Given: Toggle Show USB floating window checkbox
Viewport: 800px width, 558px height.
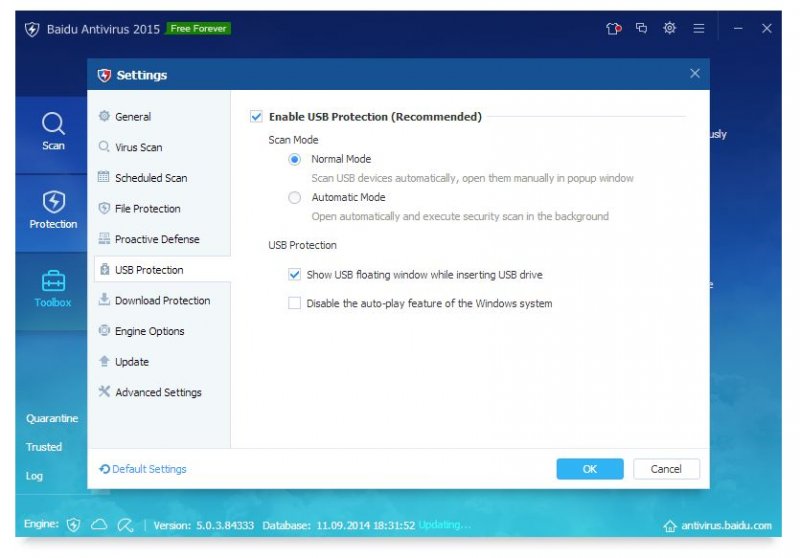Looking at the screenshot, I should (x=294, y=275).
